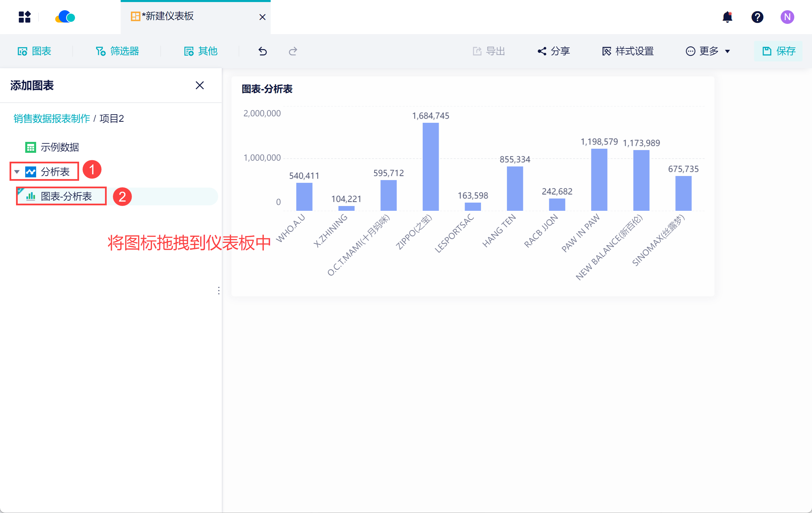Click the SINOMAX(丝露梦) bar
This screenshot has width=812, height=513.
tap(683, 193)
